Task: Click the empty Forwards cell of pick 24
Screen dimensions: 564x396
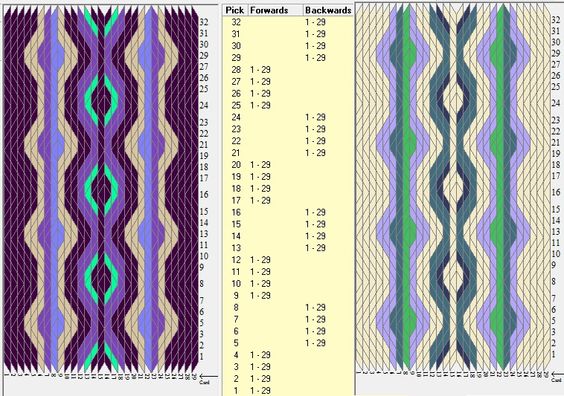Action: pyautogui.click(x=276, y=117)
